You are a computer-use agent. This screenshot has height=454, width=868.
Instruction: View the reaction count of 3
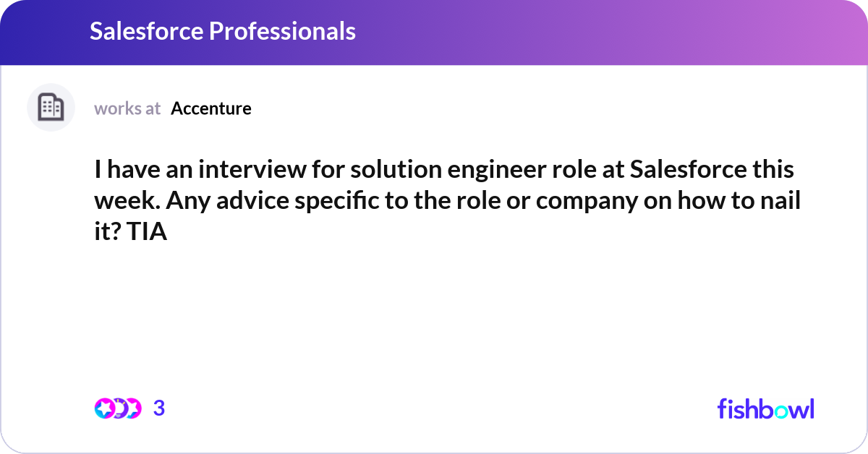click(159, 408)
